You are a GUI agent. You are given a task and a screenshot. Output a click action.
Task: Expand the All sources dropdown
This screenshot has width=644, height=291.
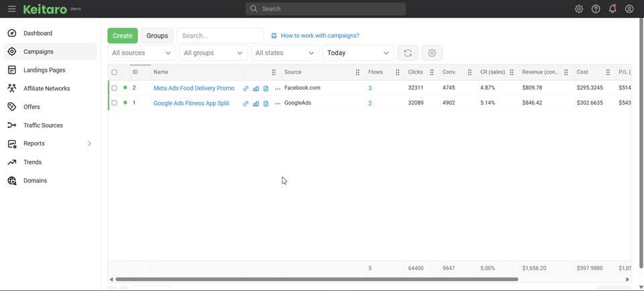(141, 53)
